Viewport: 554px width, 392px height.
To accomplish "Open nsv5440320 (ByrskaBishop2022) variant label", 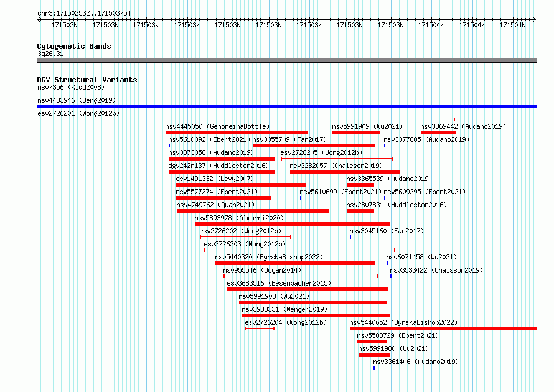I will (269, 257).
